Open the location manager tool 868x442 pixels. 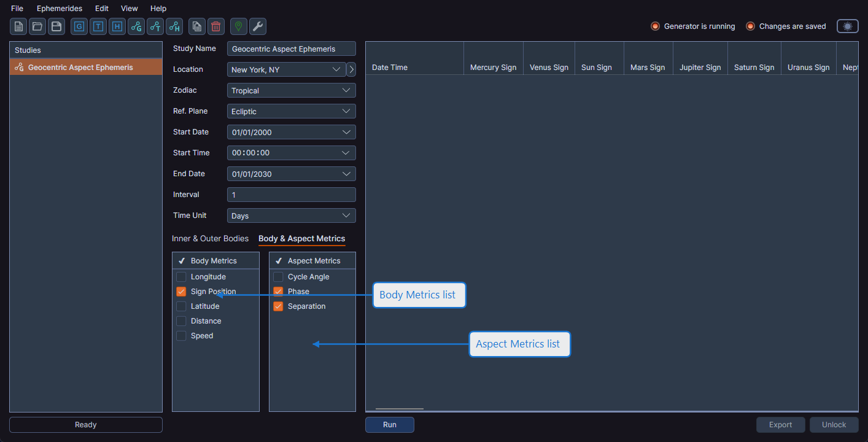tap(238, 26)
